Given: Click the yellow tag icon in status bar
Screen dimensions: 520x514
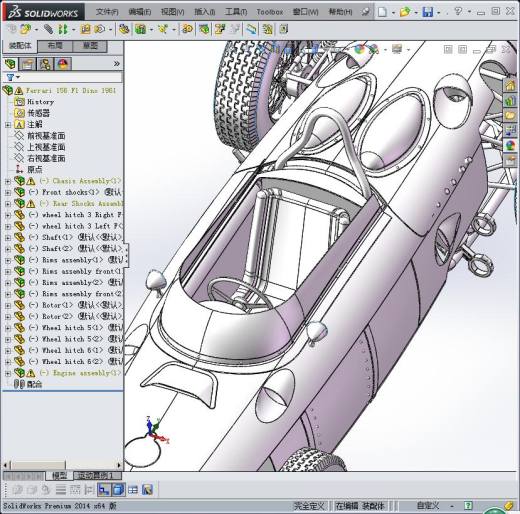Looking at the screenshot, I should coord(509,505).
